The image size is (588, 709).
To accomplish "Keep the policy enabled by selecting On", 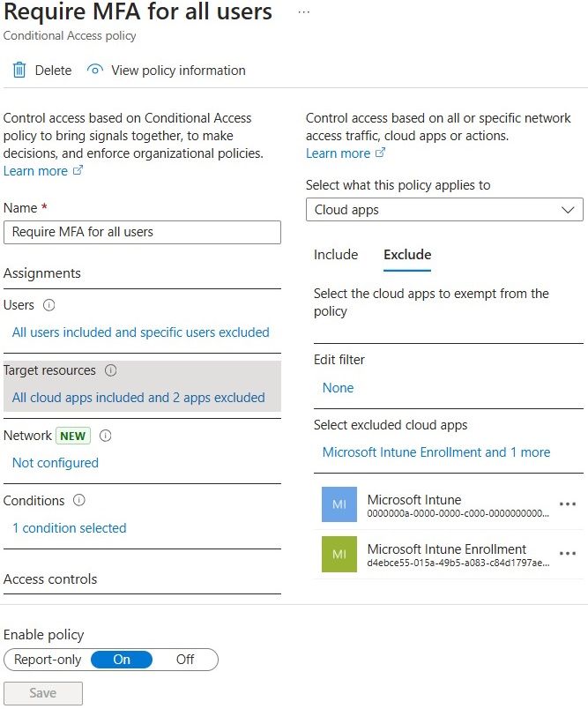I will point(121,659).
